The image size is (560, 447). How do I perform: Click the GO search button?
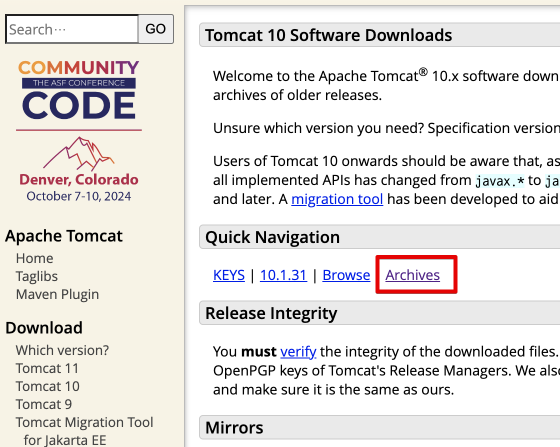pyautogui.click(x=156, y=29)
